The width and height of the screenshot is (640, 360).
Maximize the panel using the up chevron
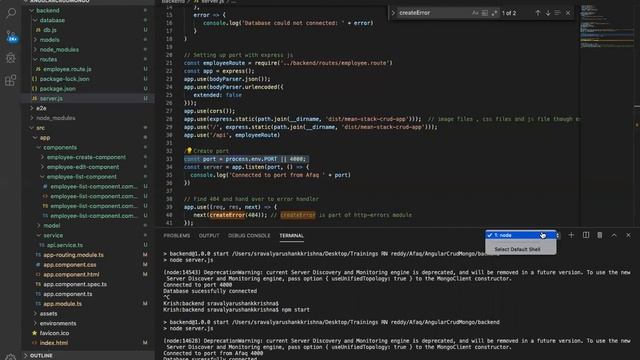tap(614, 235)
